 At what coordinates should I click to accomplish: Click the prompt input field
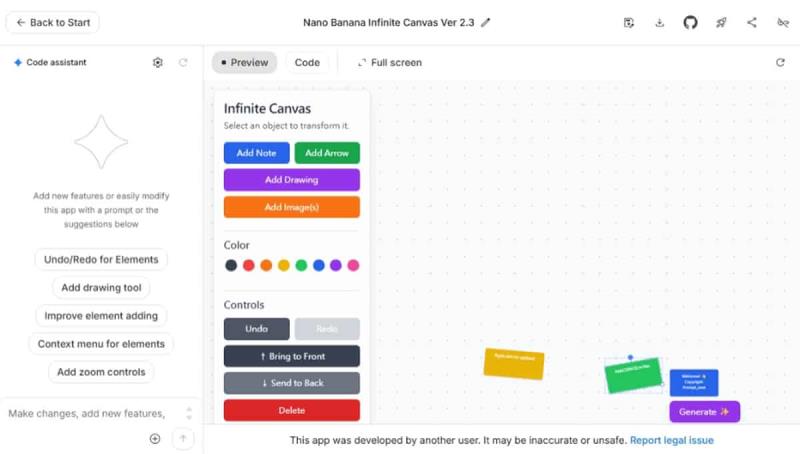pos(90,413)
